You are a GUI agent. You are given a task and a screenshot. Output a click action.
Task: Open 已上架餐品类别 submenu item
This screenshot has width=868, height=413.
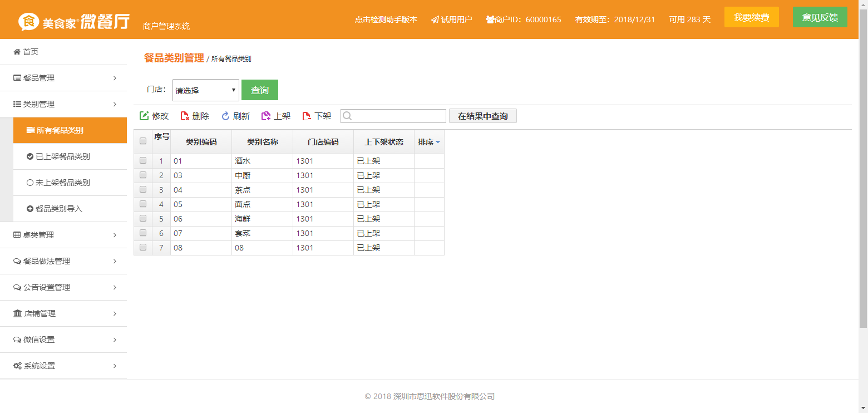(x=62, y=156)
